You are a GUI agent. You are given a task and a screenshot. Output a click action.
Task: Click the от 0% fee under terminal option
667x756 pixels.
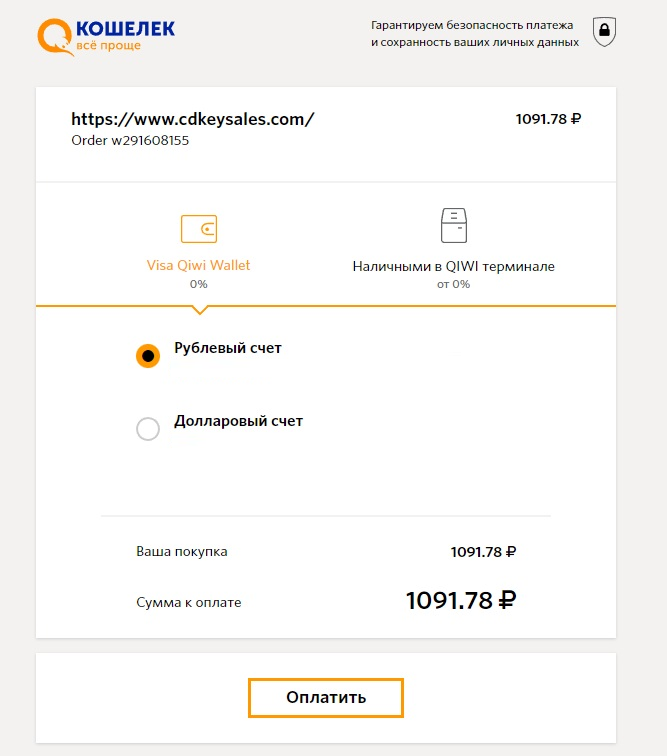coord(453,284)
